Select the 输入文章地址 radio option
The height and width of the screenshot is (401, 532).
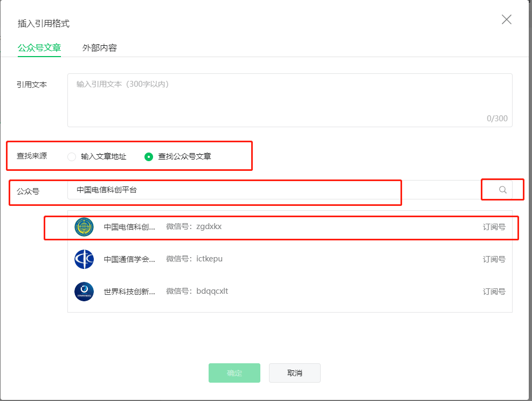point(72,157)
